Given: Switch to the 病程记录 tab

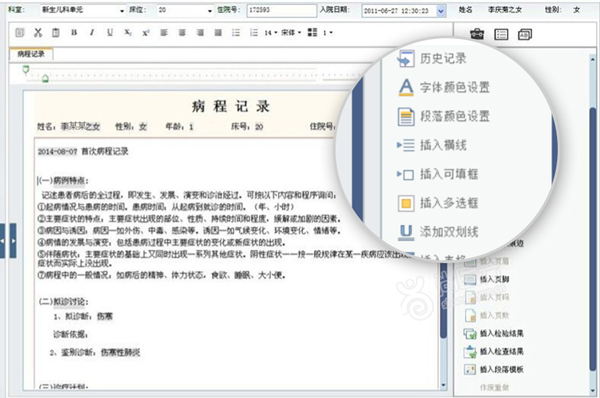Looking at the screenshot, I should [31, 54].
